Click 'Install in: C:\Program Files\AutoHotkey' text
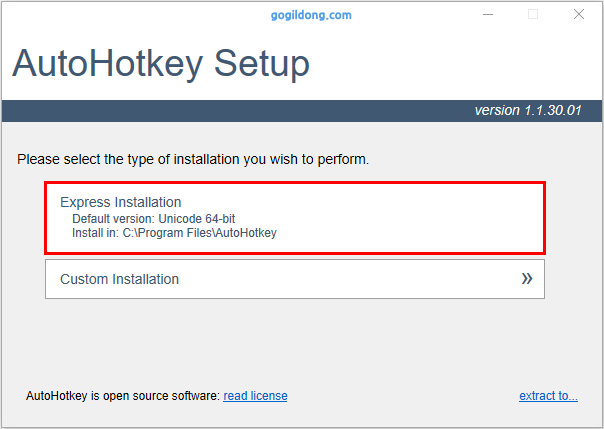 click(174, 233)
